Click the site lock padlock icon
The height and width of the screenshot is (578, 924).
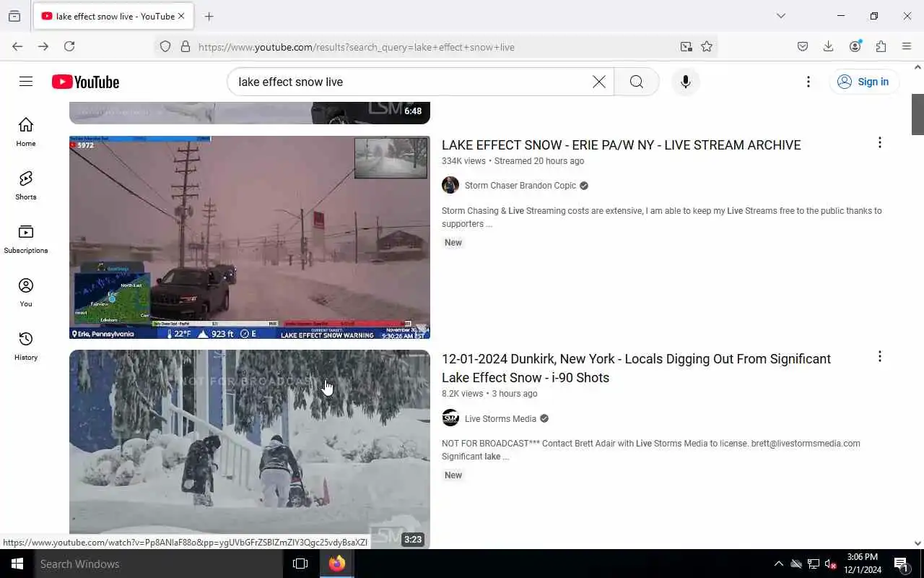186,46
